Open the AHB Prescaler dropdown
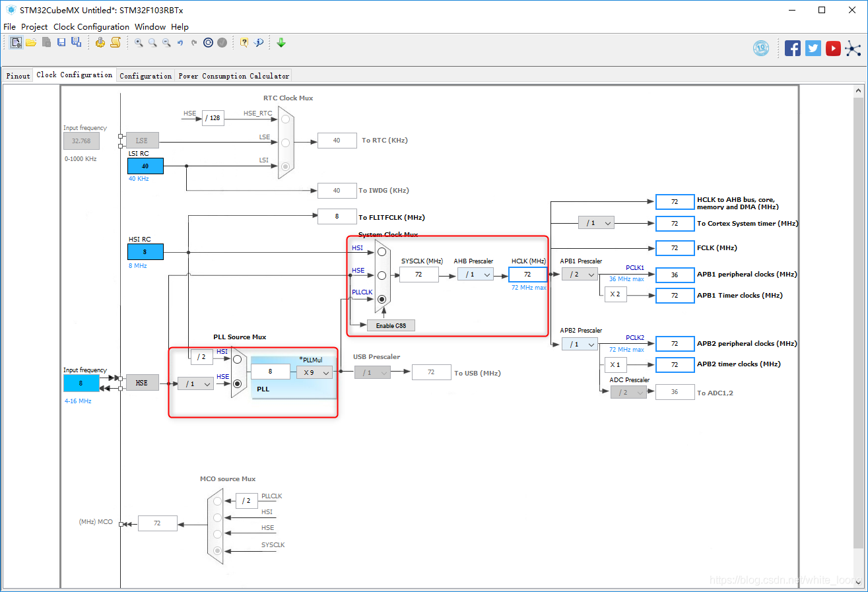Image resolution: width=868 pixels, height=592 pixels. click(475, 274)
